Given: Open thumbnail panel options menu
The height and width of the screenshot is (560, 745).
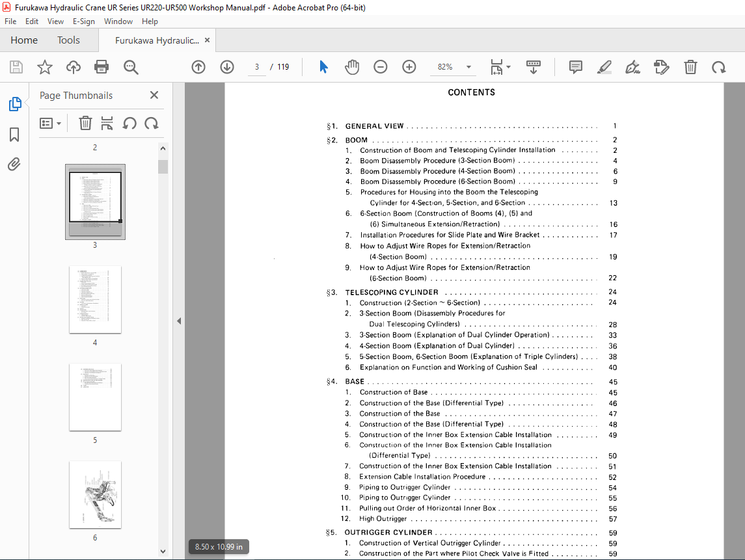Looking at the screenshot, I should [50, 124].
